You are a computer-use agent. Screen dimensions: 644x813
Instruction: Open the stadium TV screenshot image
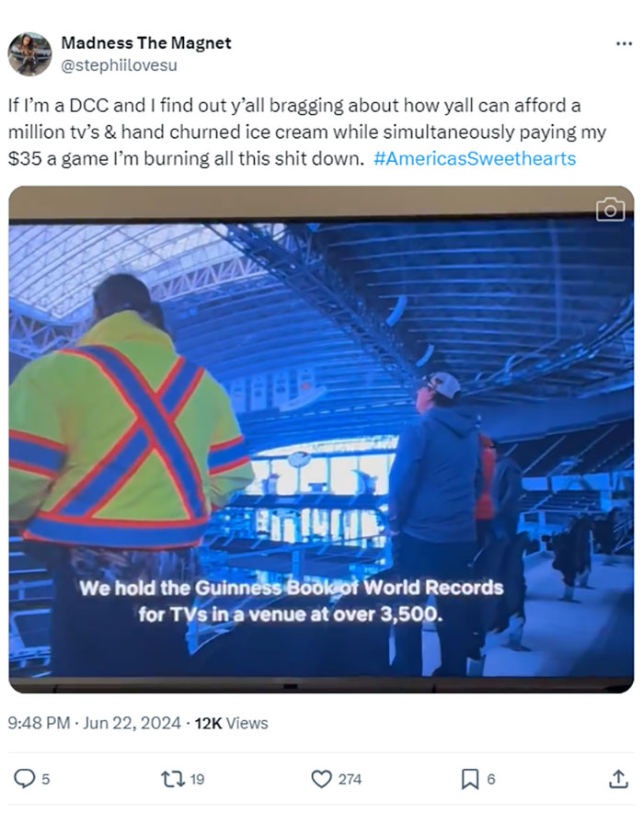(321, 440)
